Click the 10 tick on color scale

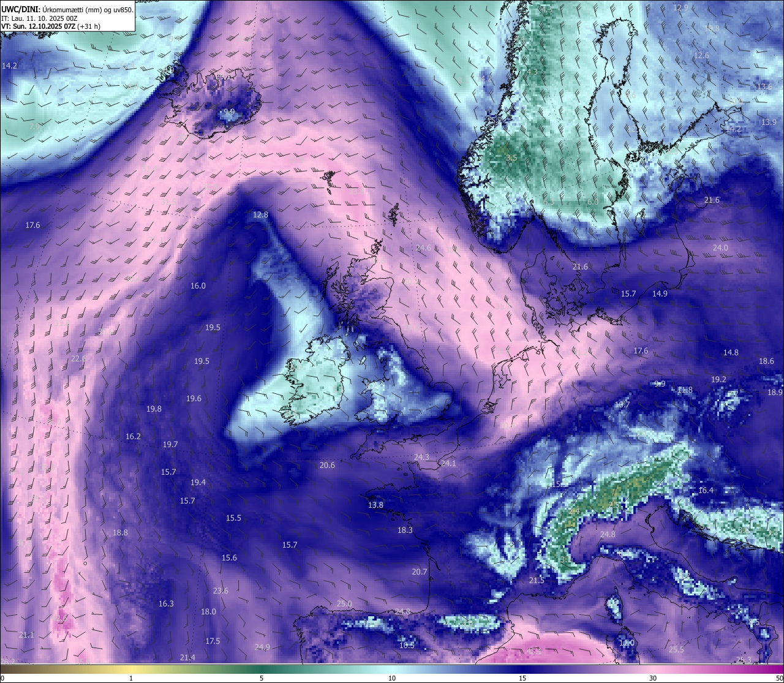click(x=392, y=678)
